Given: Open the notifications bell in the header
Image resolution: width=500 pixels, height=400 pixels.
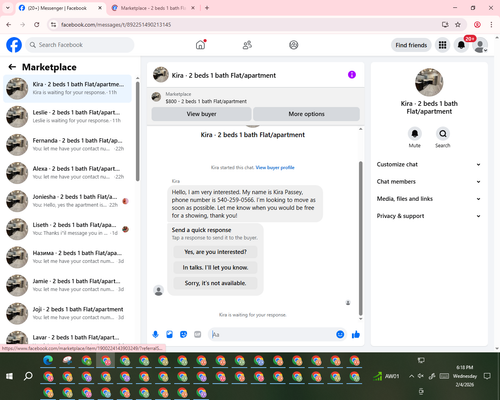Looking at the screenshot, I should tap(461, 45).
